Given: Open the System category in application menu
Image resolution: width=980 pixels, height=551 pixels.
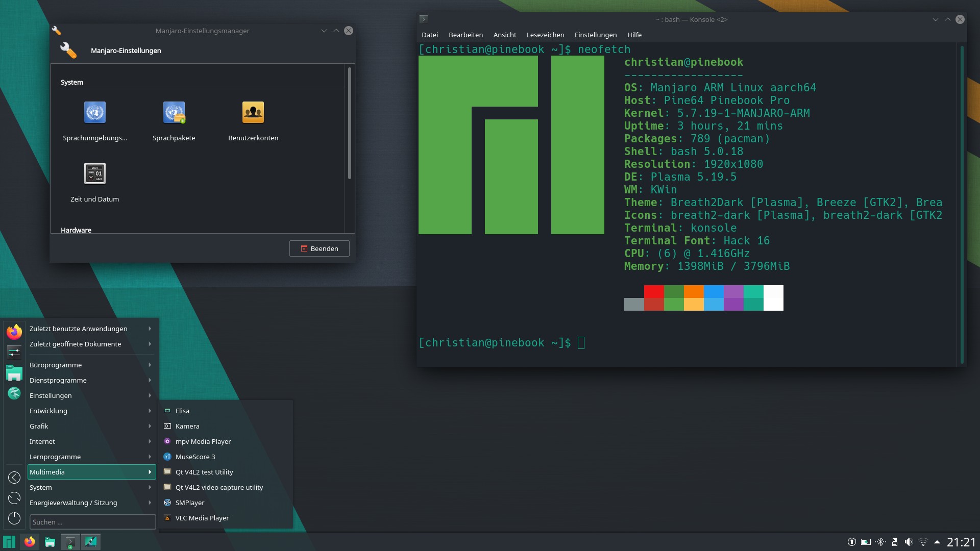Looking at the screenshot, I should tap(91, 488).
